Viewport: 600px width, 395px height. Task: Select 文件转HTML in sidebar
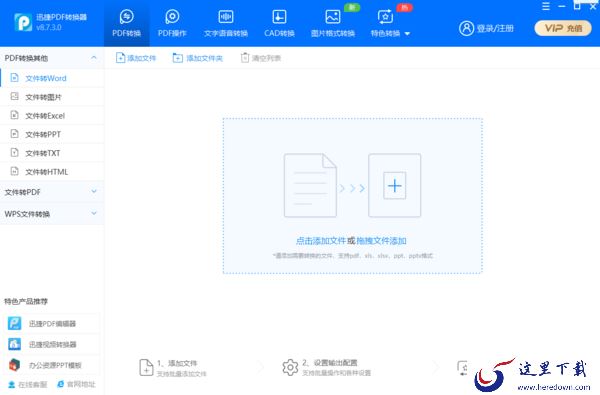(x=52, y=172)
